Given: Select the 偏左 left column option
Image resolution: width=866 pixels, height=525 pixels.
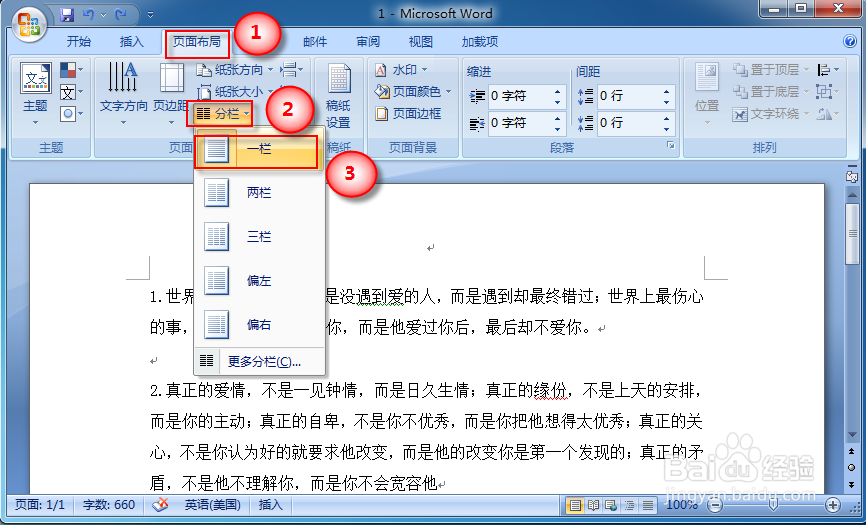Looking at the screenshot, I should click(x=258, y=280).
